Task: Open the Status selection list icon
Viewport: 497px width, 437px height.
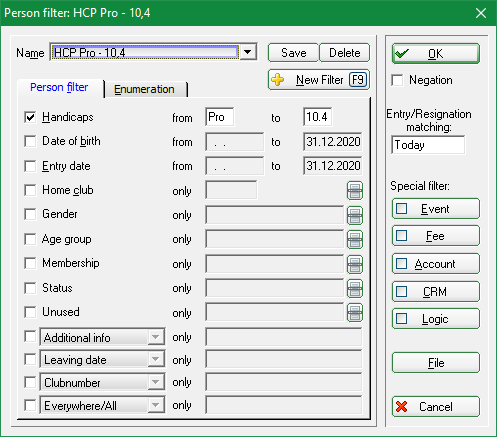Action: (x=355, y=288)
